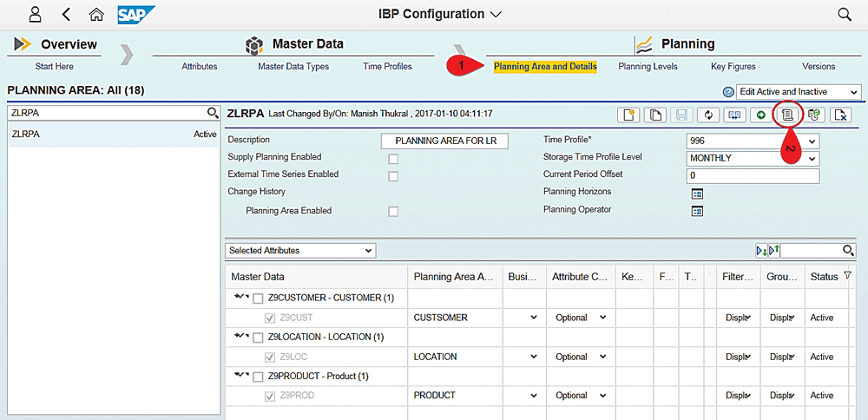Viewport: 868px width, 420px height.
Task: Switch to Master Data Types tab
Action: [293, 67]
